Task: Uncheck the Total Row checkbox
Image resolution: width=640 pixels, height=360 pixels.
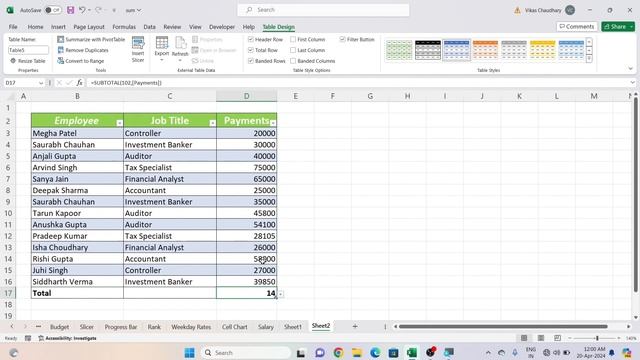Action: point(251,50)
